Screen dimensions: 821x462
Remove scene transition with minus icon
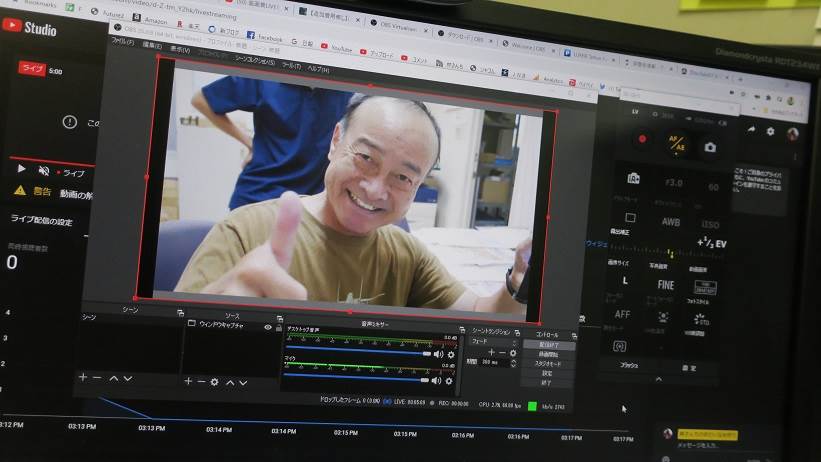click(x=502, y=353)
